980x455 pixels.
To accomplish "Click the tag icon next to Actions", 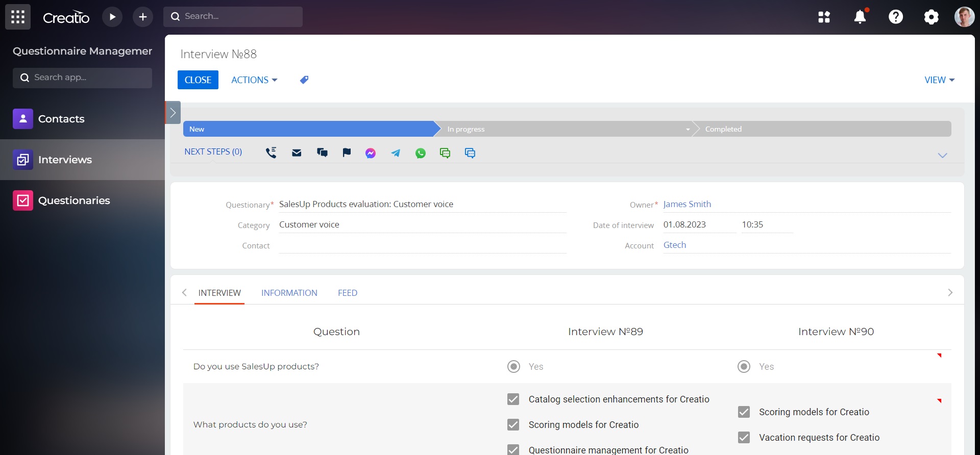I will (304, 80).
